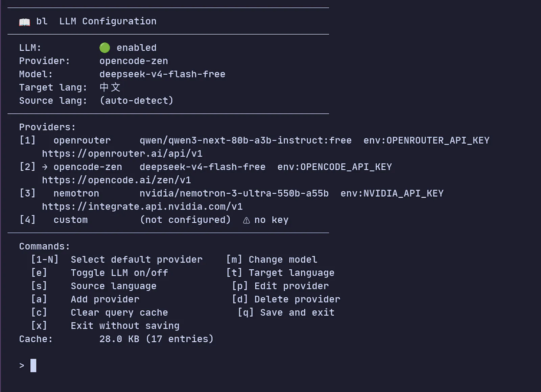Viewport: 541px width, 392px height.
Task: Click the open book icon beside bl
Action: click(x=24, y=22)
